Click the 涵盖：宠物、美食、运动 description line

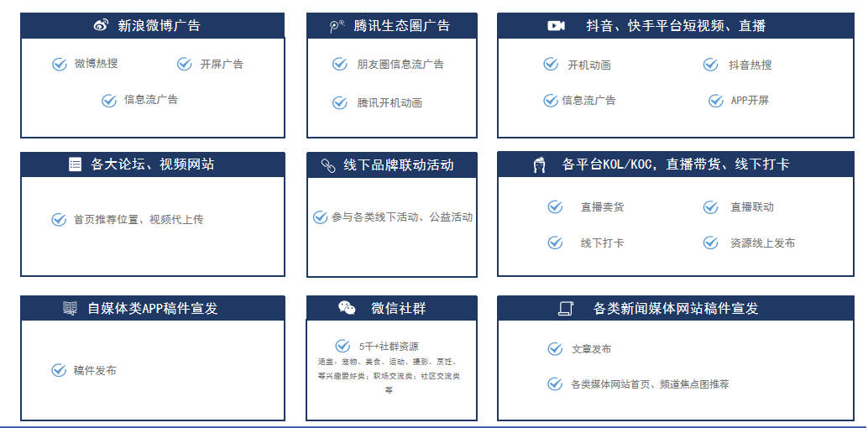click(389, 362)
